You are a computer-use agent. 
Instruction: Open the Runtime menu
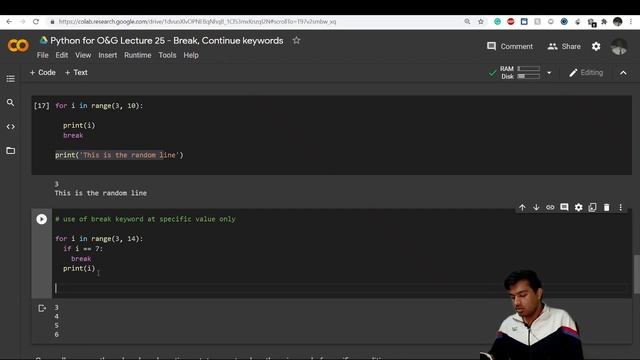tap(138, 55)
